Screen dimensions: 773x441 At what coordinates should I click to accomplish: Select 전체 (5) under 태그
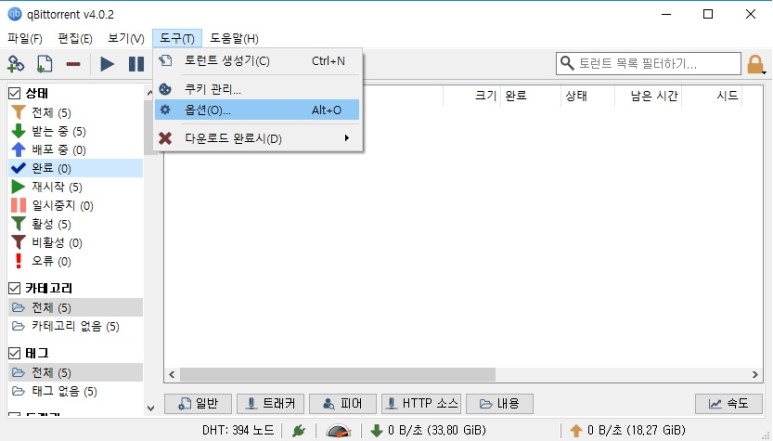pyautogui.click(x=75, y=373)
